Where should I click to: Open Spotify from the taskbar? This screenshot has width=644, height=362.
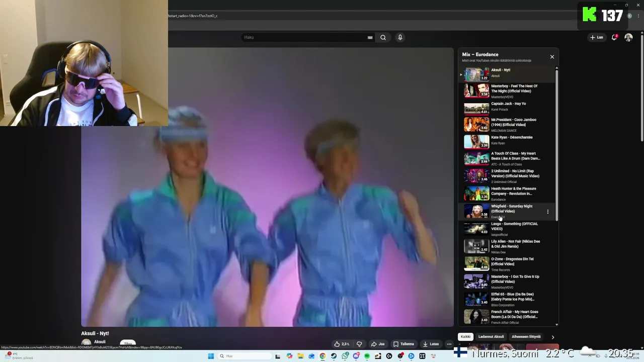[x=367, y=356]
